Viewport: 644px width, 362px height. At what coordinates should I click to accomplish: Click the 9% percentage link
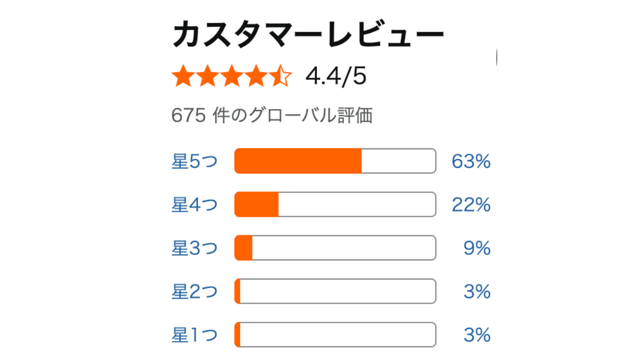(477, 248)
